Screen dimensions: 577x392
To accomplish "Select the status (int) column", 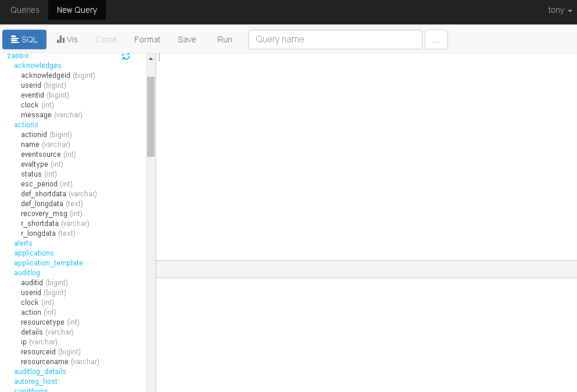I will click(38, 174).
